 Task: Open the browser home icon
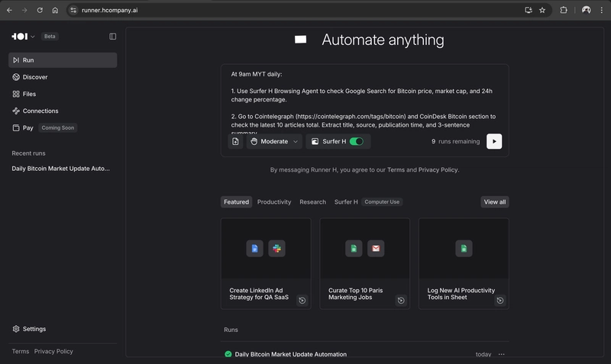click(x=55, y=10)
